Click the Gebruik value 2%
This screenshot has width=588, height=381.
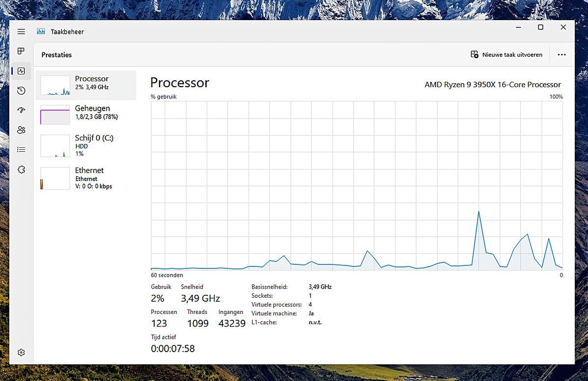157,298
